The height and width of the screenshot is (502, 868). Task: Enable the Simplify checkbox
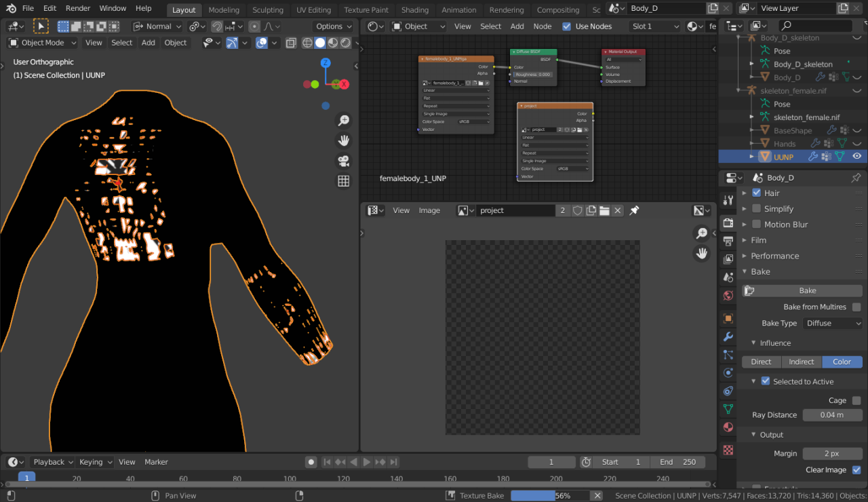[757, 209]
